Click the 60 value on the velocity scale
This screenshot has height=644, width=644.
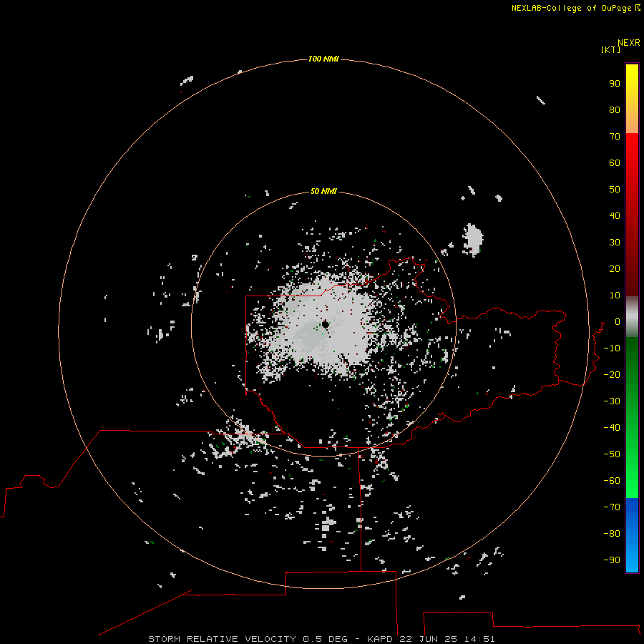[x=615, y=162]
